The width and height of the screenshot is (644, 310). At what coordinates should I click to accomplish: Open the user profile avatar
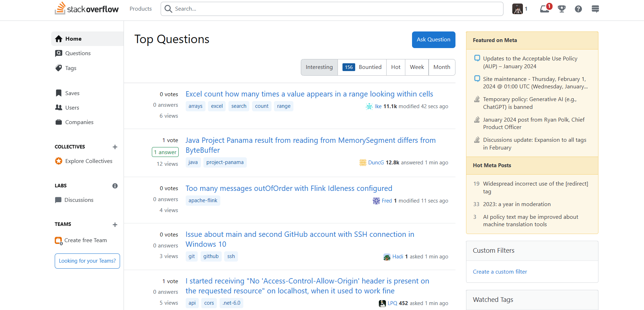(518, 9)
